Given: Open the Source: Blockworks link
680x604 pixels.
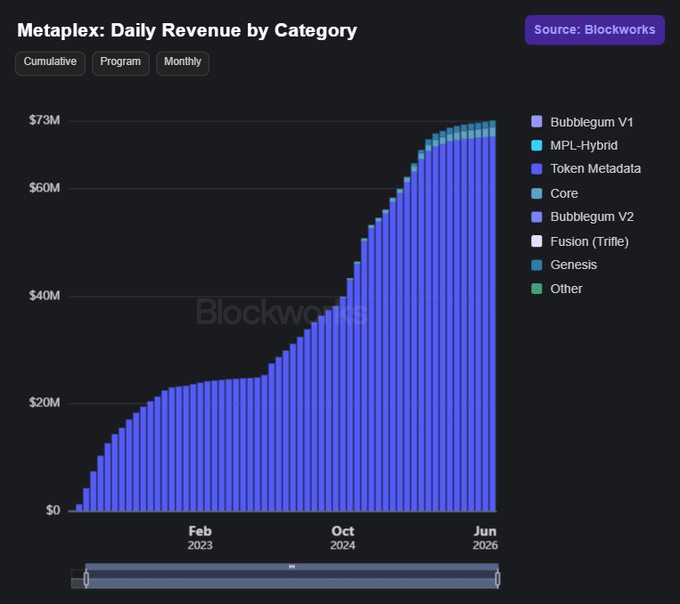Looking at the screenshot, I should pos(595,30).
